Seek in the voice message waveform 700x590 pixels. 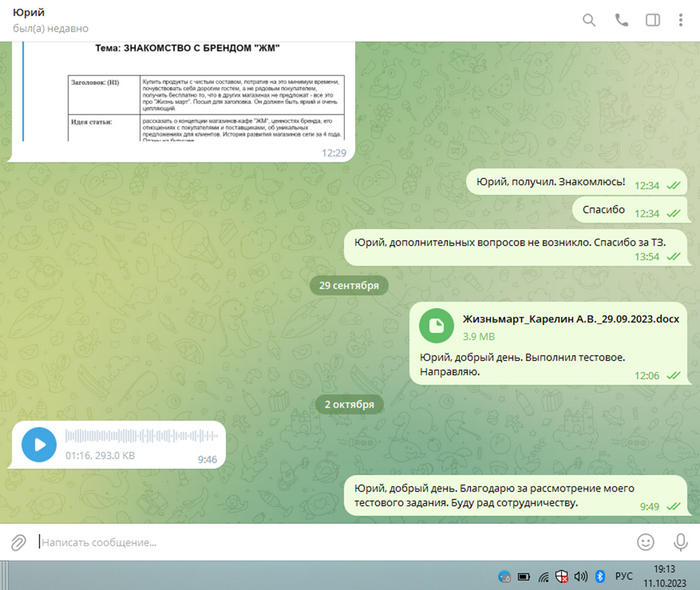point(142,436)
